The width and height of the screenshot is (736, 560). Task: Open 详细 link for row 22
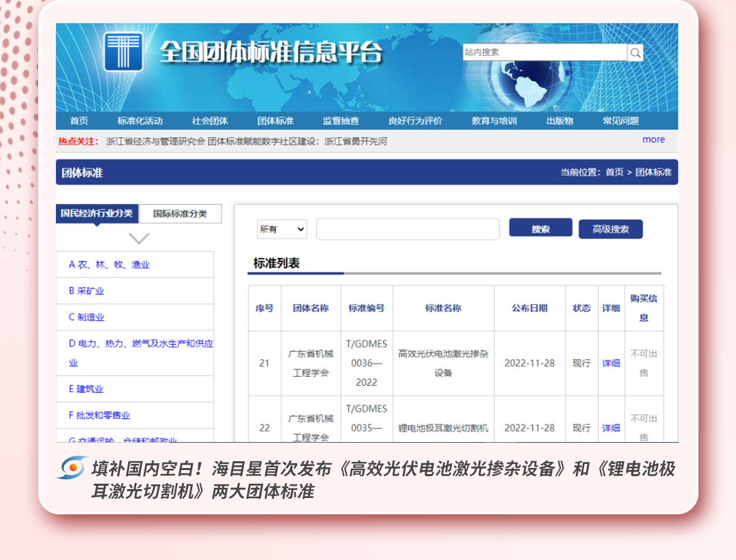(x=611, y=428)
